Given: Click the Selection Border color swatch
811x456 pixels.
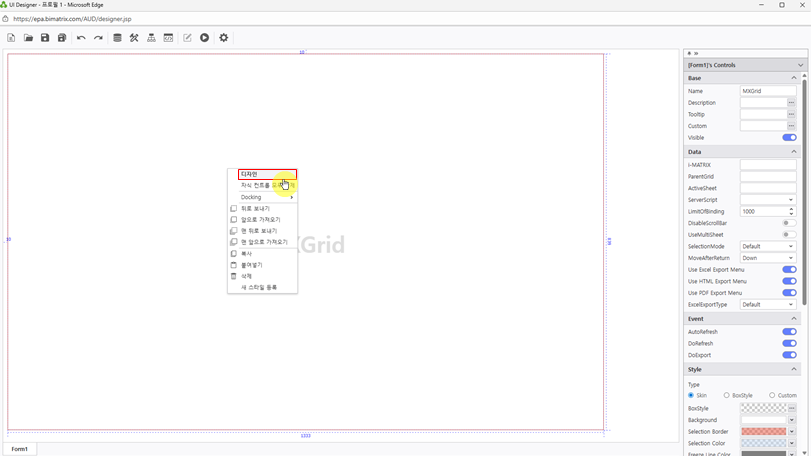Looking at the screenshot, I should (763, 432).
